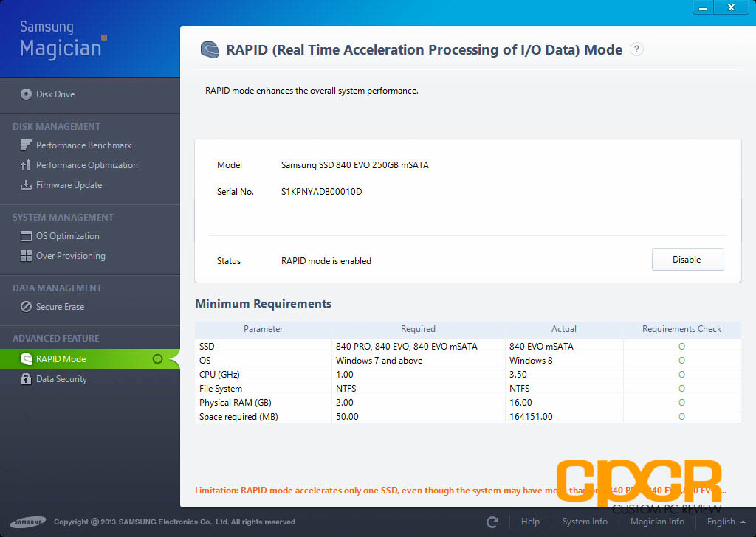The height and width of the screenshot is (537, 756).
Task: Click the Firmware Update download icon
Action: coord(26,185)
